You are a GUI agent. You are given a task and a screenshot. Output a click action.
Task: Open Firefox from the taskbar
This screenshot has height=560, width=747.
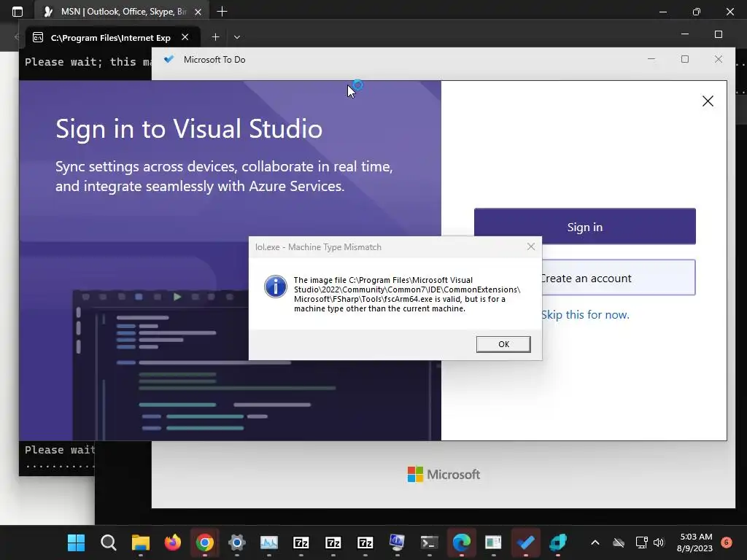tap(172, 542)
